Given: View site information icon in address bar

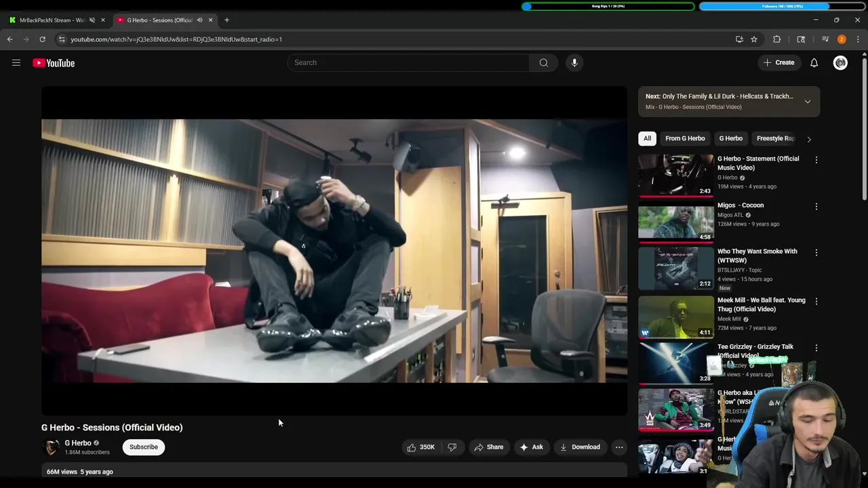Looking at the screenshot, I should point(62,39).
